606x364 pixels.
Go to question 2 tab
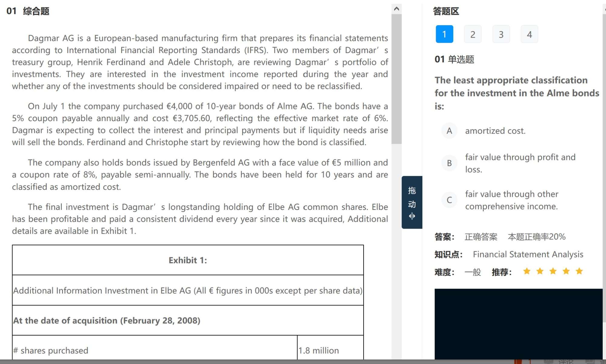pos(472,34)
